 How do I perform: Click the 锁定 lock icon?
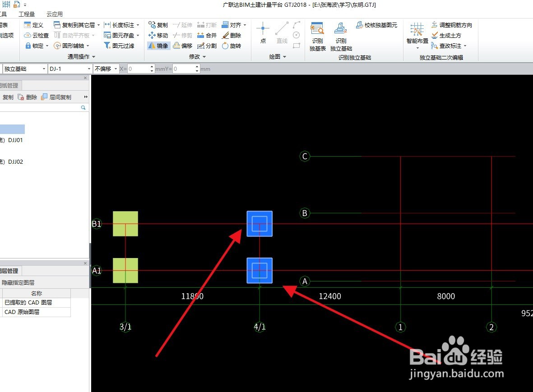pyautogui.click(x=28, y=46)
